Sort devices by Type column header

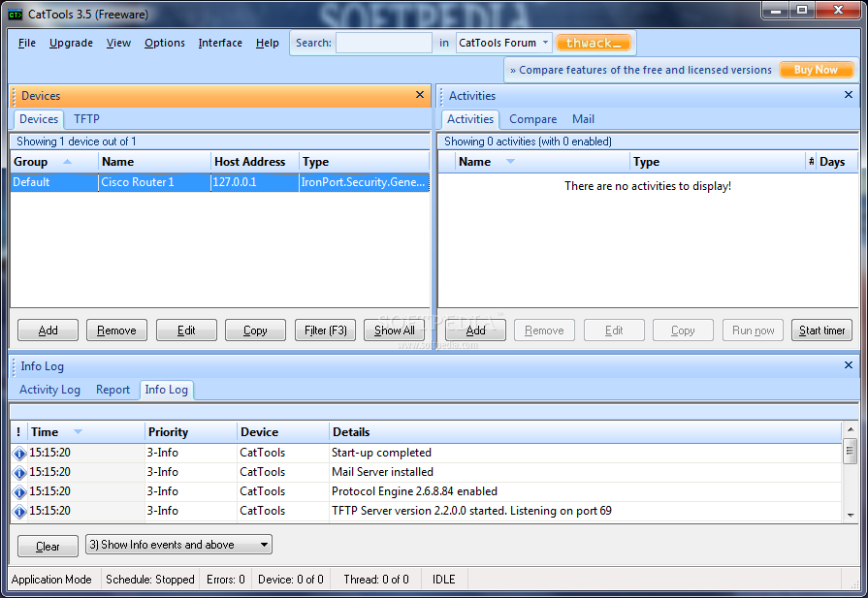[365, 162]
